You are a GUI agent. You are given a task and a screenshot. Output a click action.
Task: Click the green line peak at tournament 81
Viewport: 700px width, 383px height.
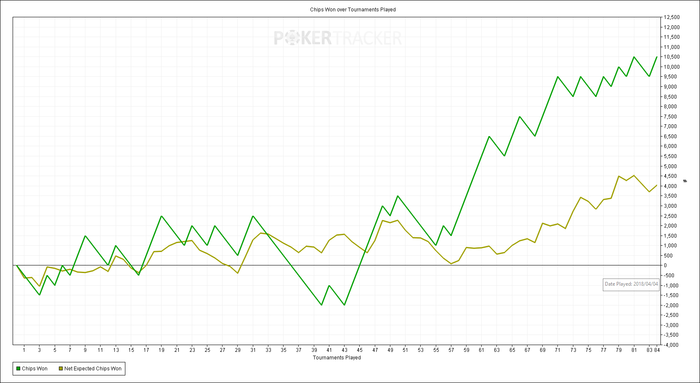[x=634, y=57]
